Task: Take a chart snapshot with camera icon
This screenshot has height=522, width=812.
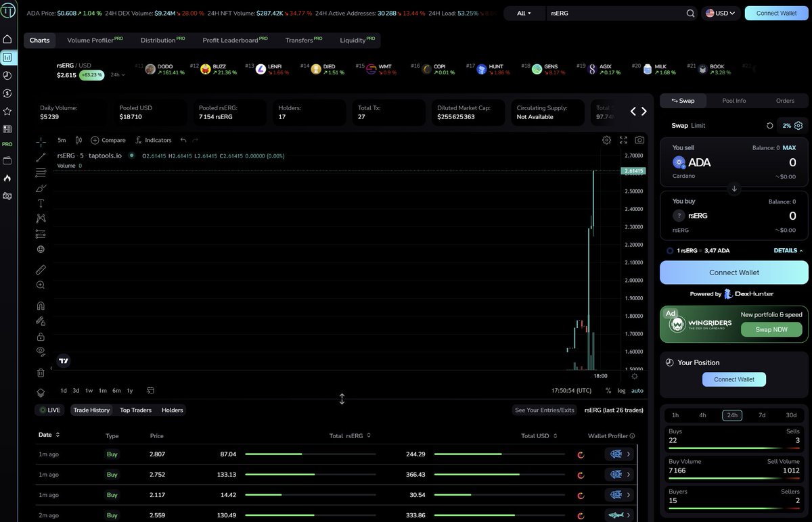Action: point(639,140)
